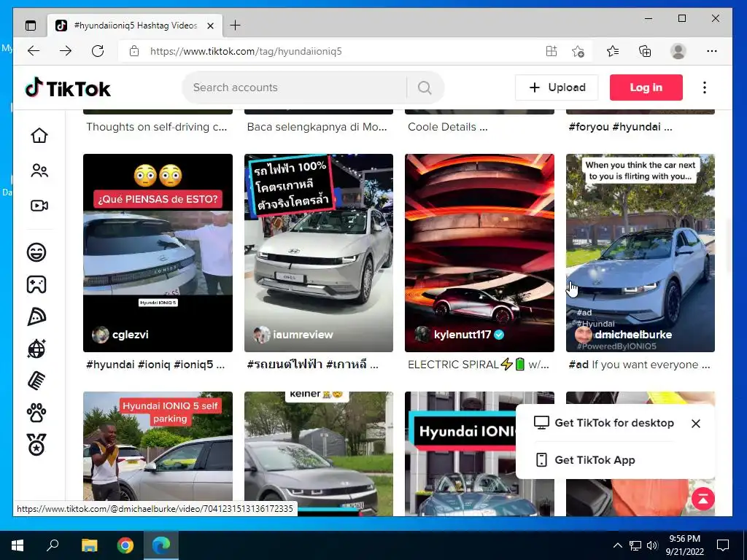This screenshot has height=560, width=747.
Task: Open the Windows notification center
Action: tap(723, 545)
